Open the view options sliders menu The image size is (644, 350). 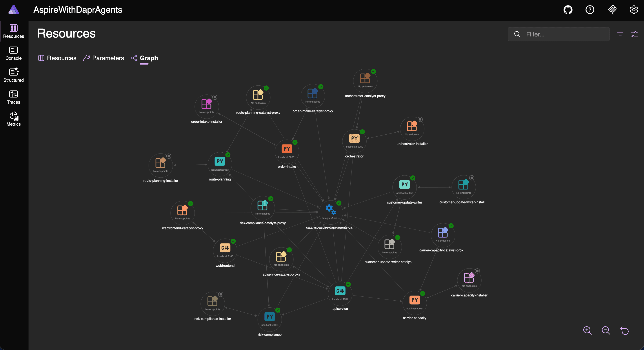(x=634, y=34)
